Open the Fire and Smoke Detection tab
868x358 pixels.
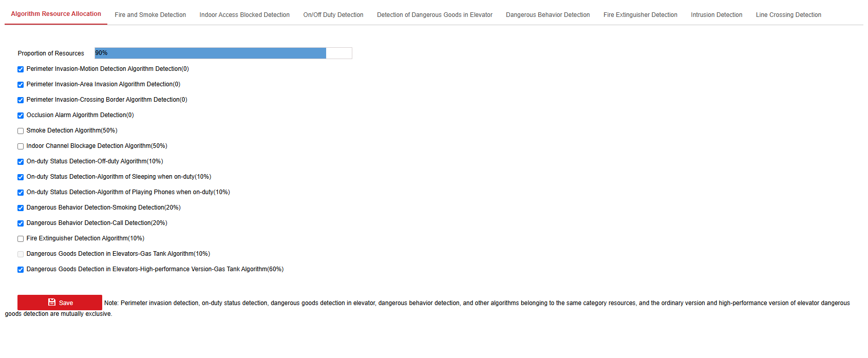(x=150, y=15)
